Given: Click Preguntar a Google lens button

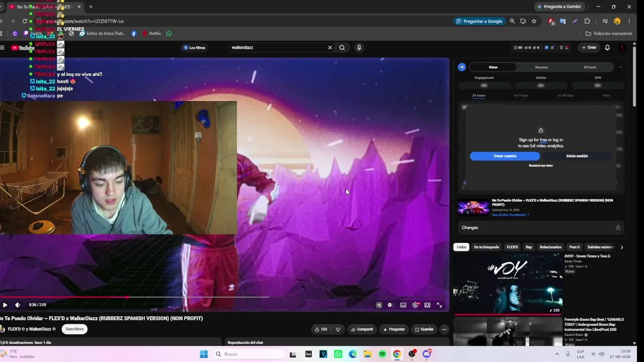Looking at the screenshot, I should coord(479,21).
